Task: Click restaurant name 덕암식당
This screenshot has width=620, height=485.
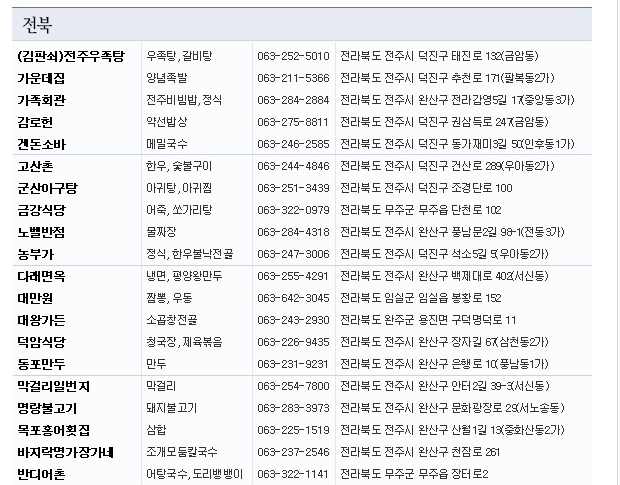Action: (x=41, y=342)
